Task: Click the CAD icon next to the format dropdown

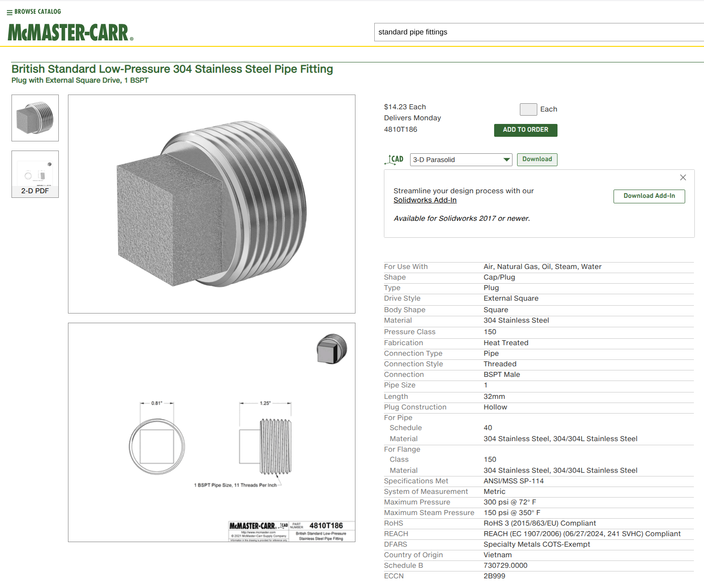Action: point(394,159)
